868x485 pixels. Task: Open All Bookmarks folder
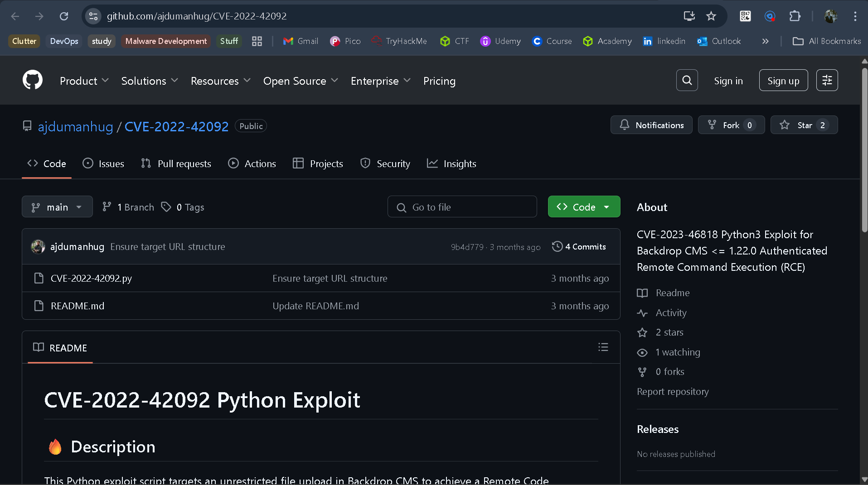tap(826, 41)
